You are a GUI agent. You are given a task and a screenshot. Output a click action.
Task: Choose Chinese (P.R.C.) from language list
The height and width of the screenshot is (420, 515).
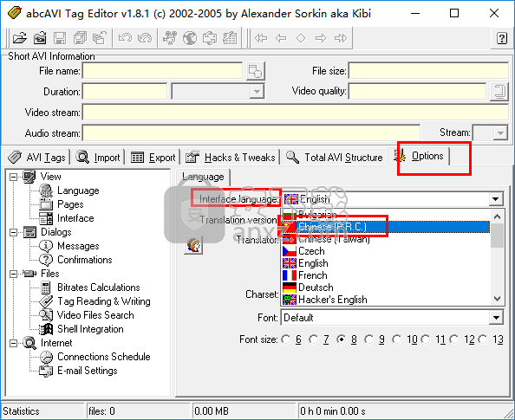coord(386,227)
